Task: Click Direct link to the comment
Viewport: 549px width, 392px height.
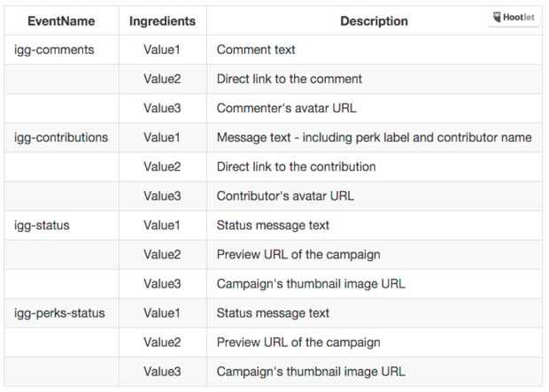Action: pos(289,79)
